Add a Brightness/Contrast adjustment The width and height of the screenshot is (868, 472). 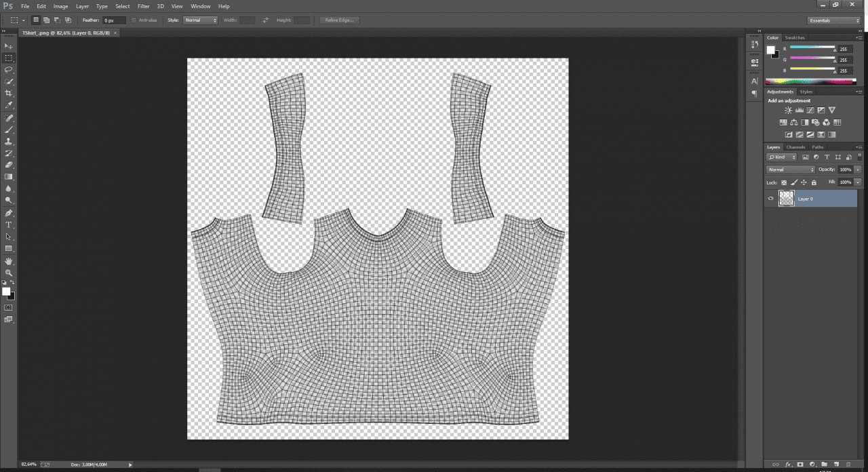[788, 110]
